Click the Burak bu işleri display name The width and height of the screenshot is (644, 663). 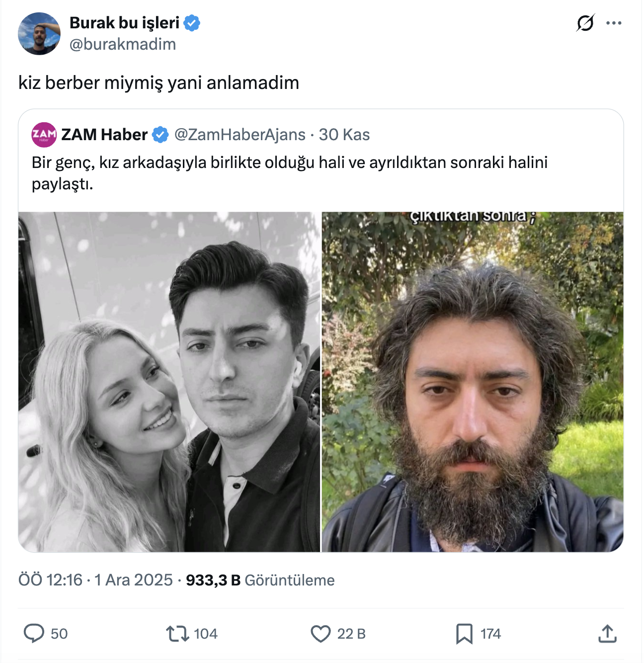point(124,23)
